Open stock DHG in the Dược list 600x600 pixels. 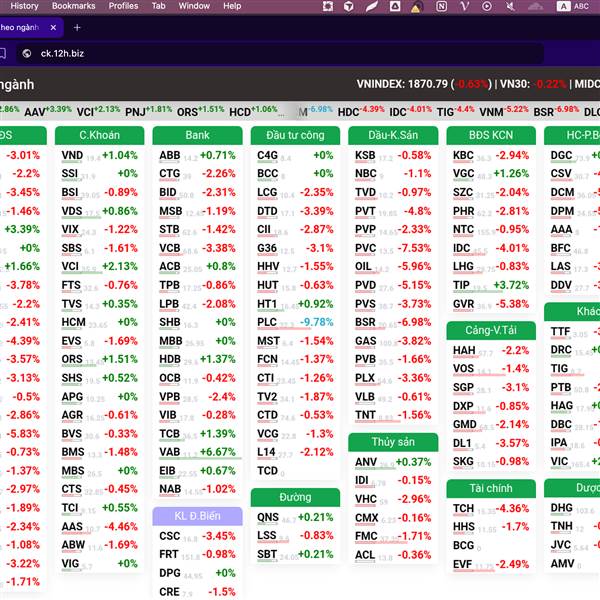[562, 508]
